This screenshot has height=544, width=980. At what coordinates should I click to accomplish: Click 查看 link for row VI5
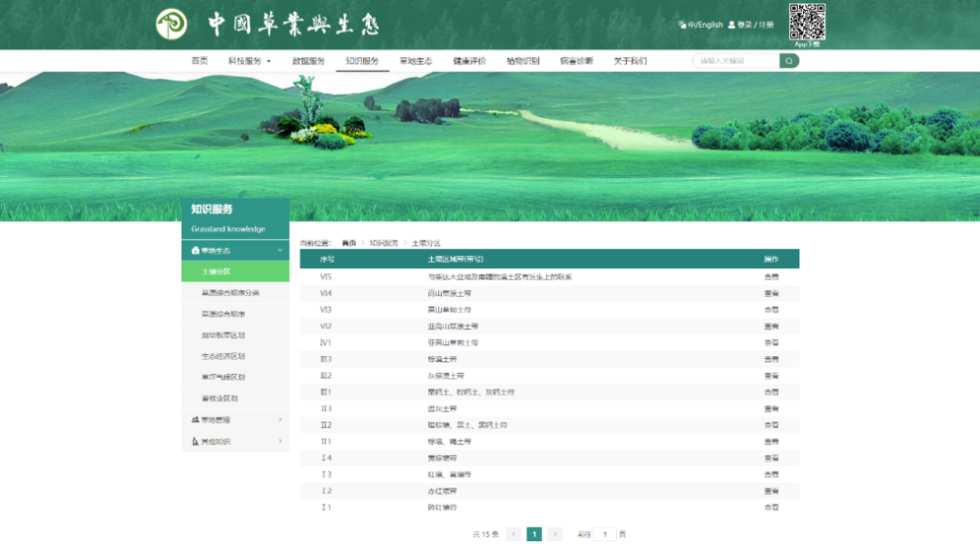tap(770, 276)
